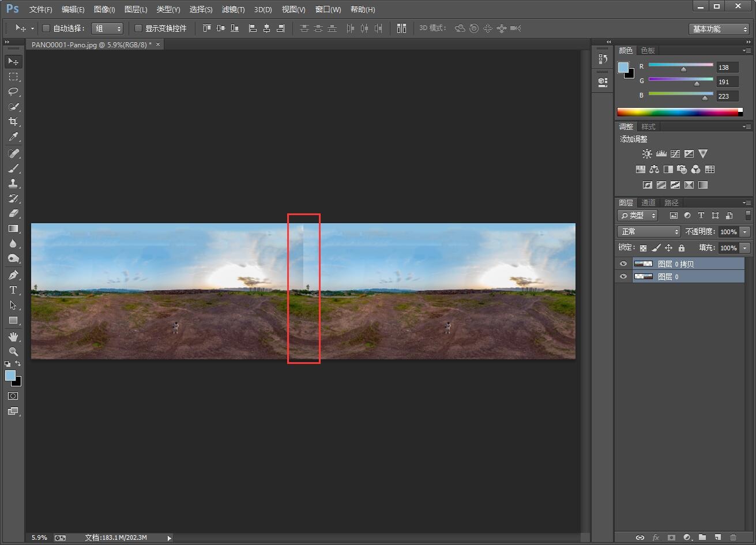
Task: Open the 正常 blend mode dropdown
Action: [649, 231]
